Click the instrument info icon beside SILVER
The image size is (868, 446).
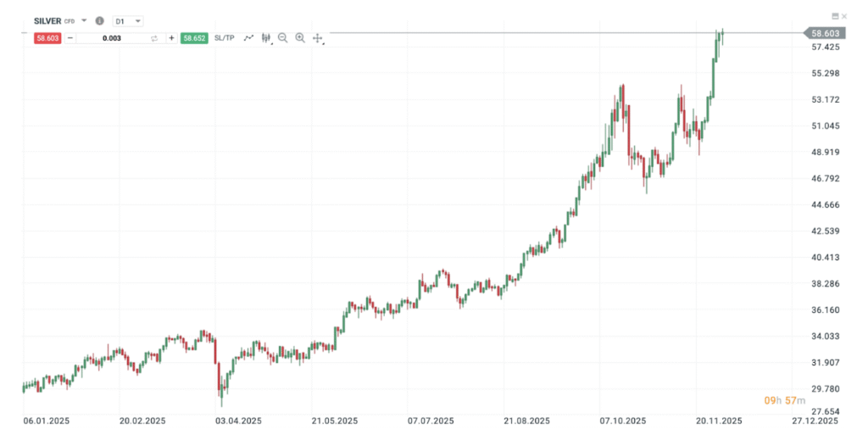[x=100, y=20]
